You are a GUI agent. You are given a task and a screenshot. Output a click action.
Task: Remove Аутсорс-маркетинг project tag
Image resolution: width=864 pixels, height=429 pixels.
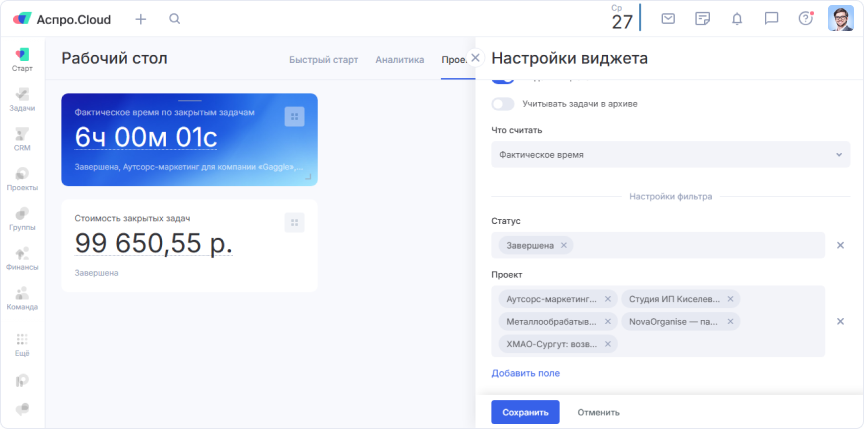(608, 299)
